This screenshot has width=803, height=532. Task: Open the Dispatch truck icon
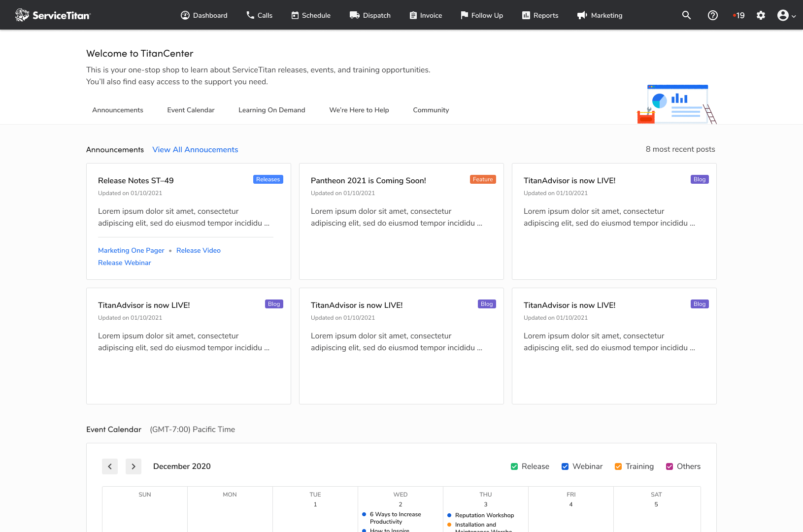[355, 15]
